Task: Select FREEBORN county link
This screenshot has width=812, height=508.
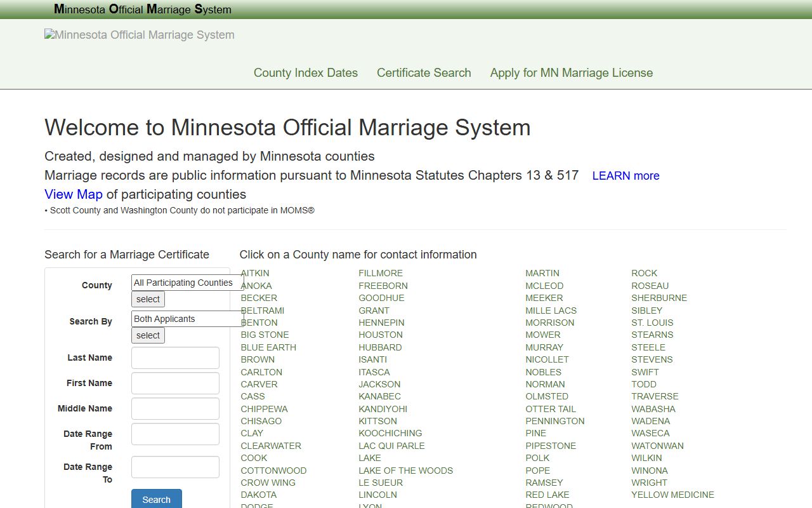Action: tap(383, 286)
